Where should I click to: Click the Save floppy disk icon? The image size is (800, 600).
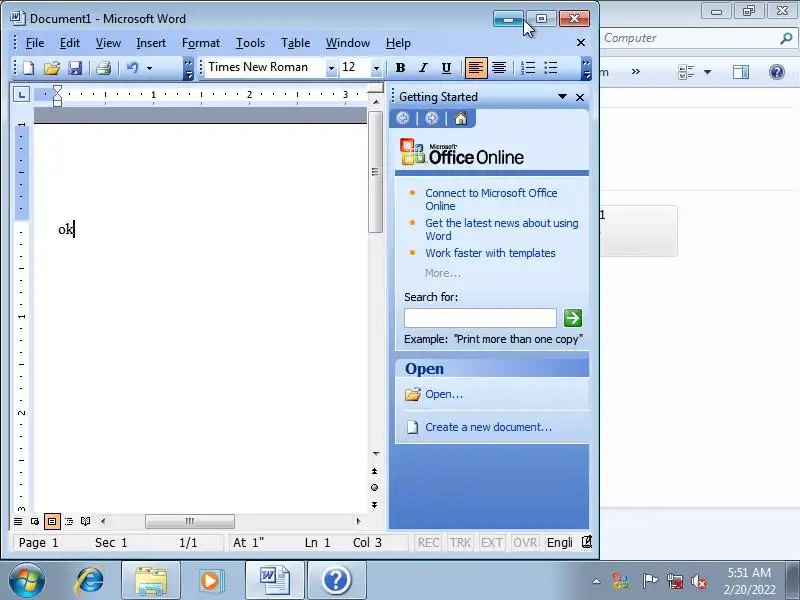(76, 68)
